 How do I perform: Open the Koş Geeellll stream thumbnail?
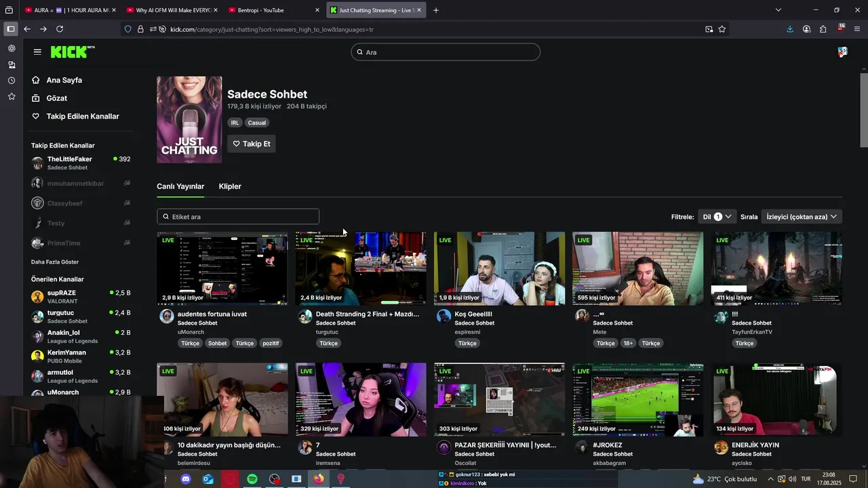499,268
